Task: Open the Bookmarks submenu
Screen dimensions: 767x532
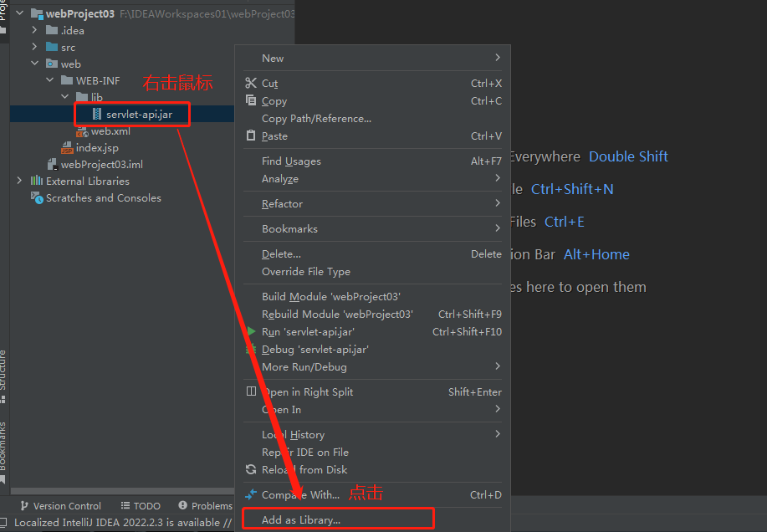Action: click(x=373, y=228)
